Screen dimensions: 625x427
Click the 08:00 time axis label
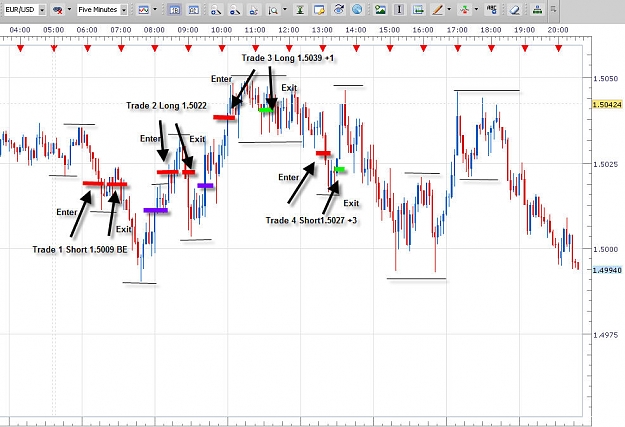pyautogui.click(x=154, y=30)
